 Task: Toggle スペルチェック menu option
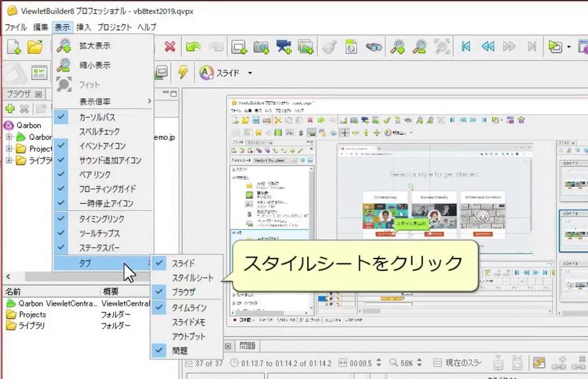(x=103, y=132)
